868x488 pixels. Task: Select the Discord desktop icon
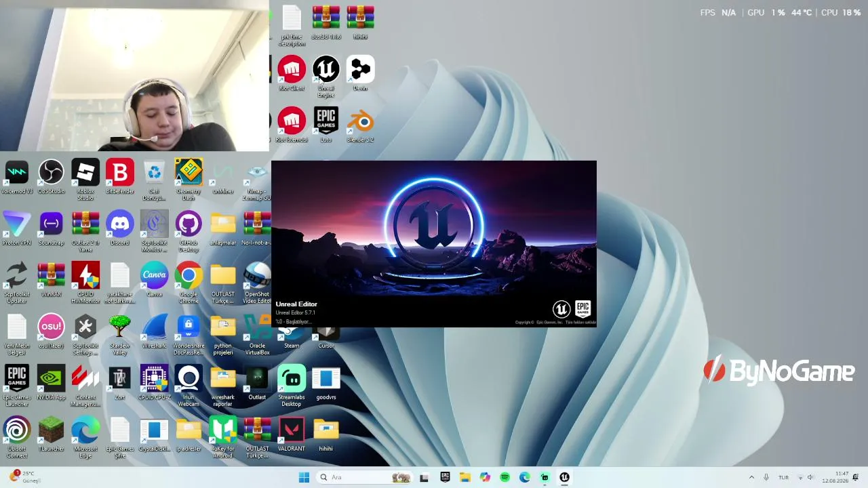tap(120, 229)
